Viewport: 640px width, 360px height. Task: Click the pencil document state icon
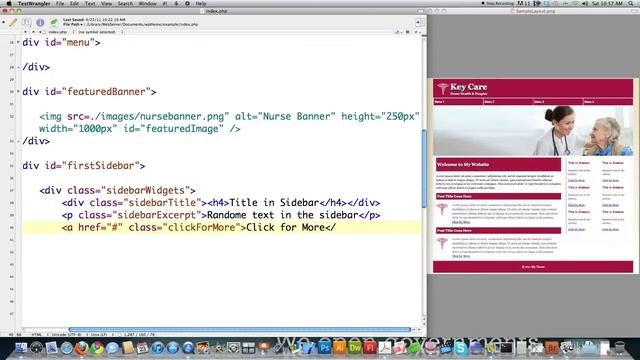tap(13, 22)
